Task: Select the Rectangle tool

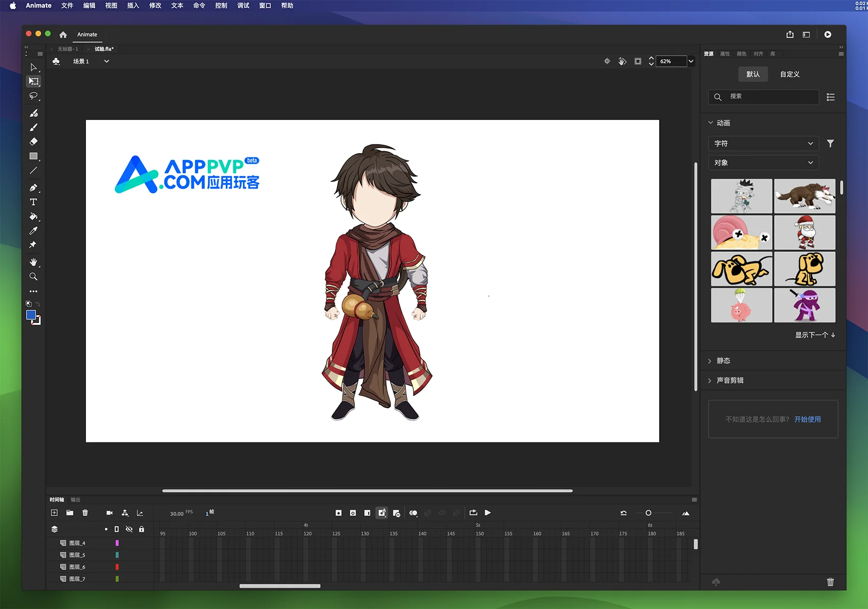Action: coord(33,156)
